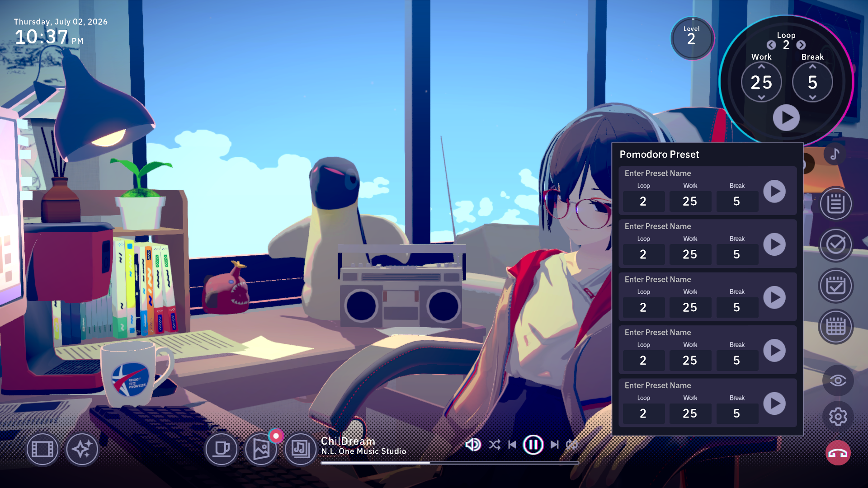Start the first preset with play button
Screen dimensions: 868x488
774,192
